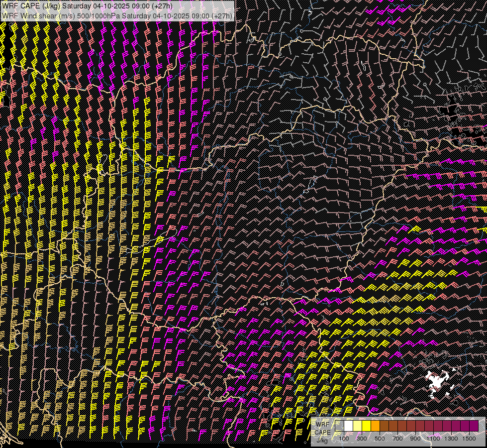The height and width of the screenshot is (448, 487).
Task: Select the purple swatch at legend's right end
Action: click(474, 426)
